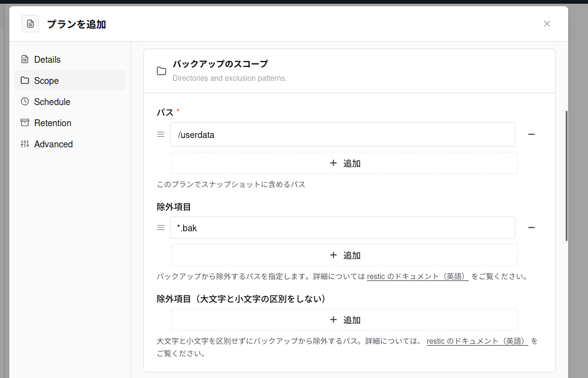Click the /userdata path input field
The width and height of the screenshot is (588, 378).
point(342,134)
